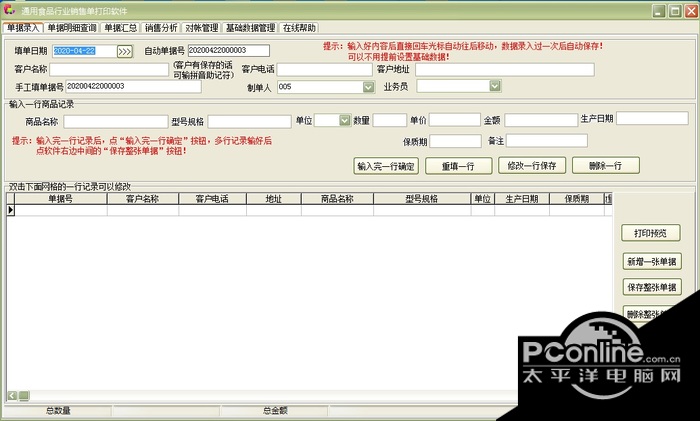Click the 型号规格 grid column header
The width and height of the screenshot is (700, 421).
tap(422, 199)
